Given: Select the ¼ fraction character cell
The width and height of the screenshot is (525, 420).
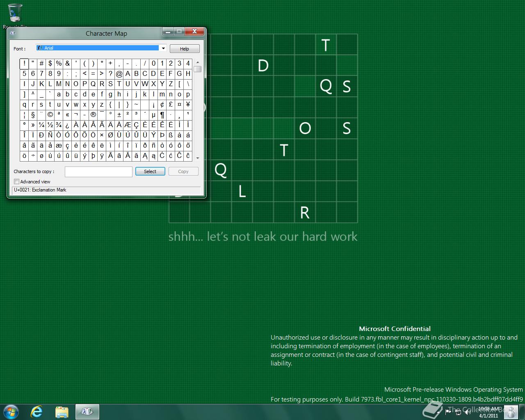Looking at the screenshot, I should (x=41, y=125).
